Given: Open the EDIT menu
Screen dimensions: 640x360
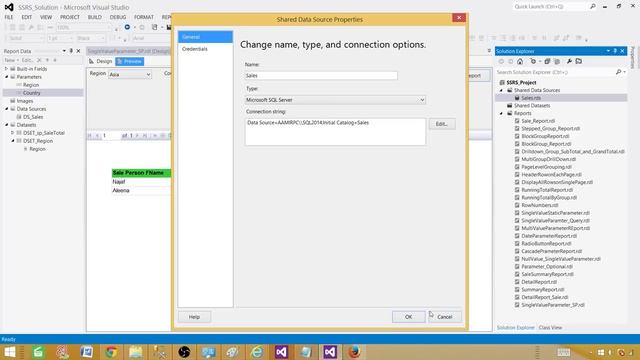Looking at the screenshot, I should click(x=27, y=17).
